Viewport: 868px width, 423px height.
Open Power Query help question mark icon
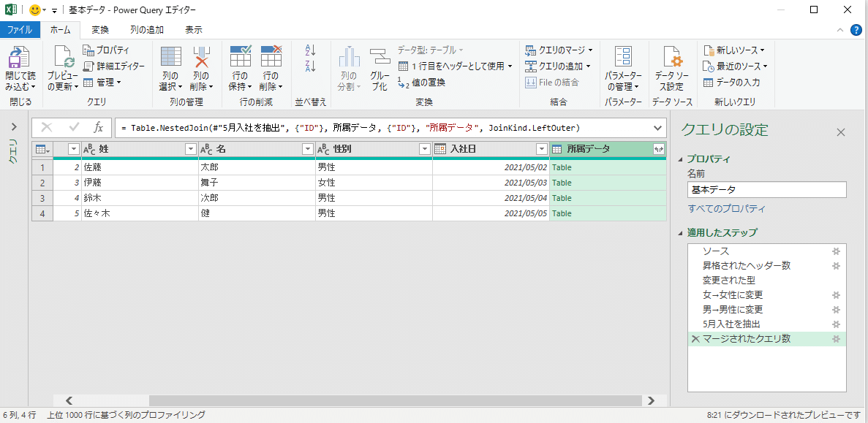(856, 30)
